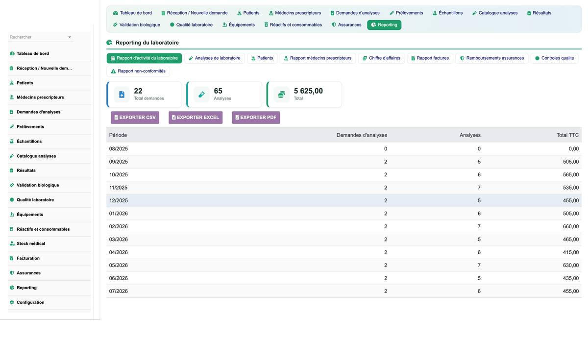This screenshot has height=364, width=588.
Task: Click the Résultats sidebar icon
Action: [12, 170]
